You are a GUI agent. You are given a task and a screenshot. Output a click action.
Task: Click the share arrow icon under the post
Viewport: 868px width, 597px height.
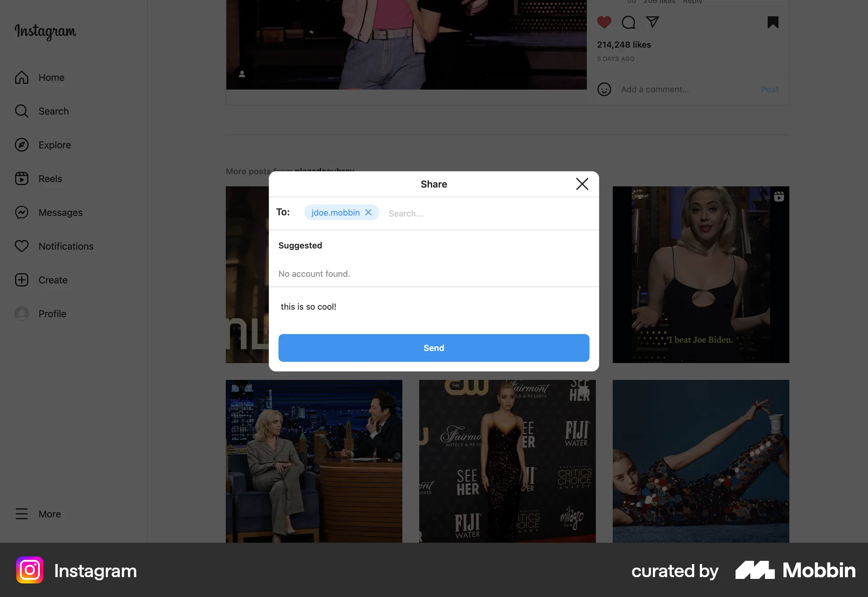[652, 22]
